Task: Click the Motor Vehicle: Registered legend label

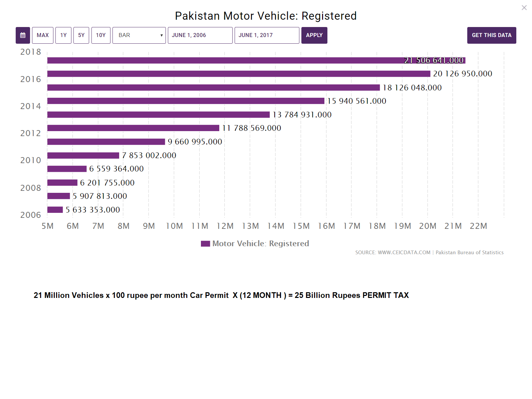Action: tap(261, 244)
